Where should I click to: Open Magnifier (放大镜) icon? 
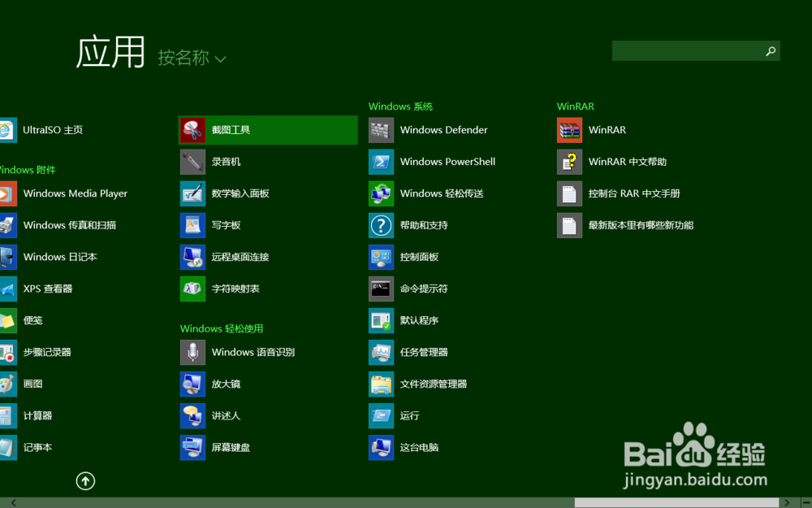(x=192, y=384)
